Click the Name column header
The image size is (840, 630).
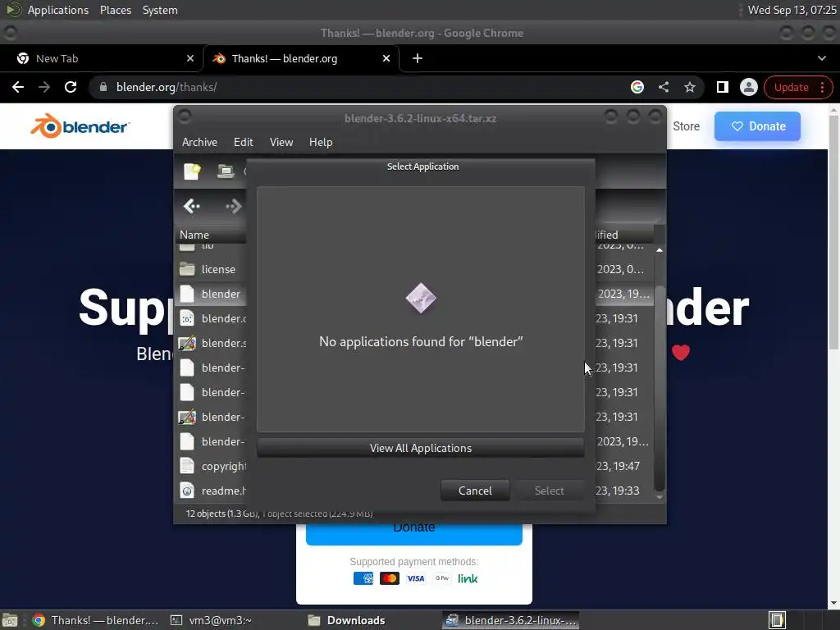(x=211, y=235)
